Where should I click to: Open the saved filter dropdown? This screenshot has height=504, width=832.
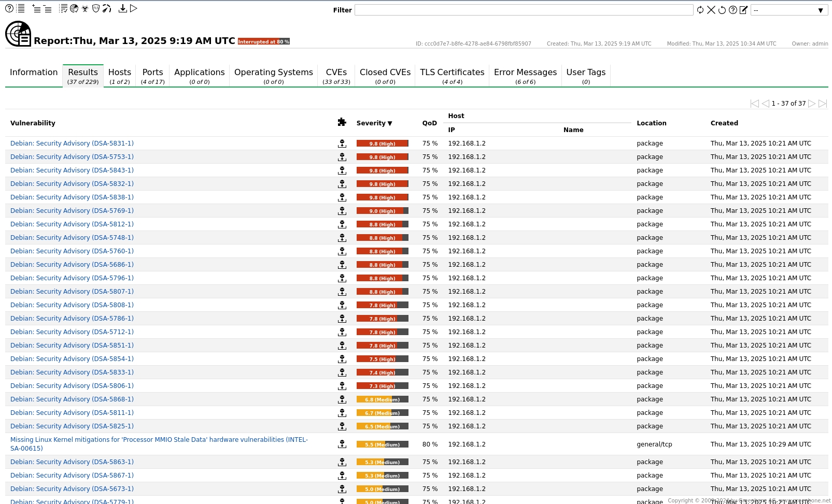coord(789,10)
